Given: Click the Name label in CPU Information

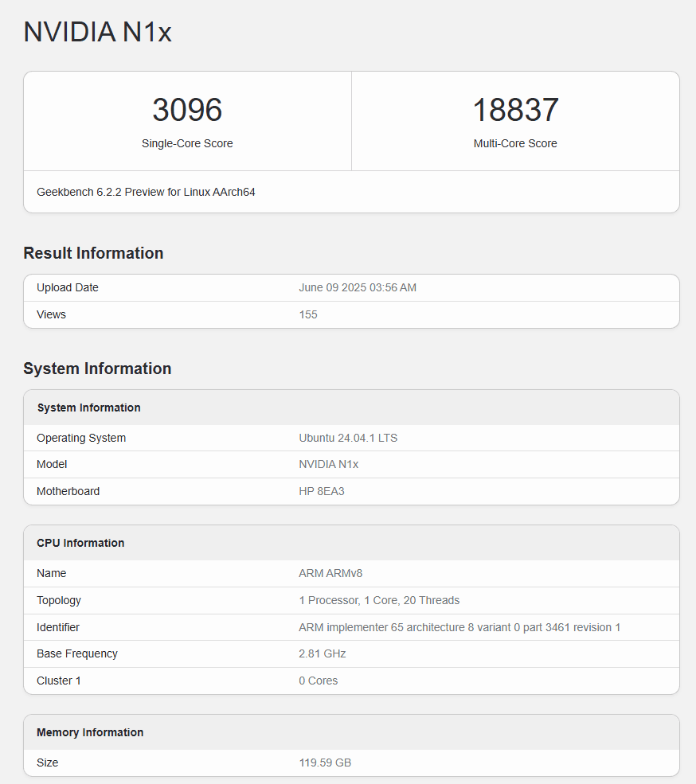Looking at the screenshot, I should 52,574.
